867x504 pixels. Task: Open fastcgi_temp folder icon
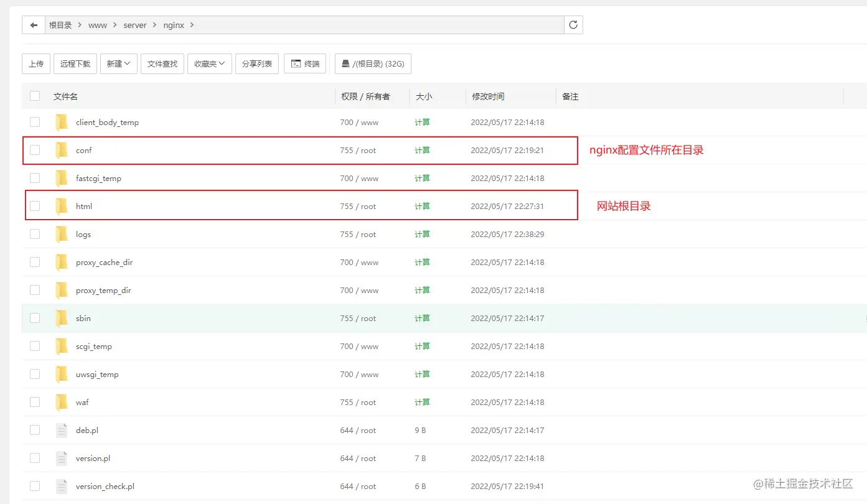61,178
